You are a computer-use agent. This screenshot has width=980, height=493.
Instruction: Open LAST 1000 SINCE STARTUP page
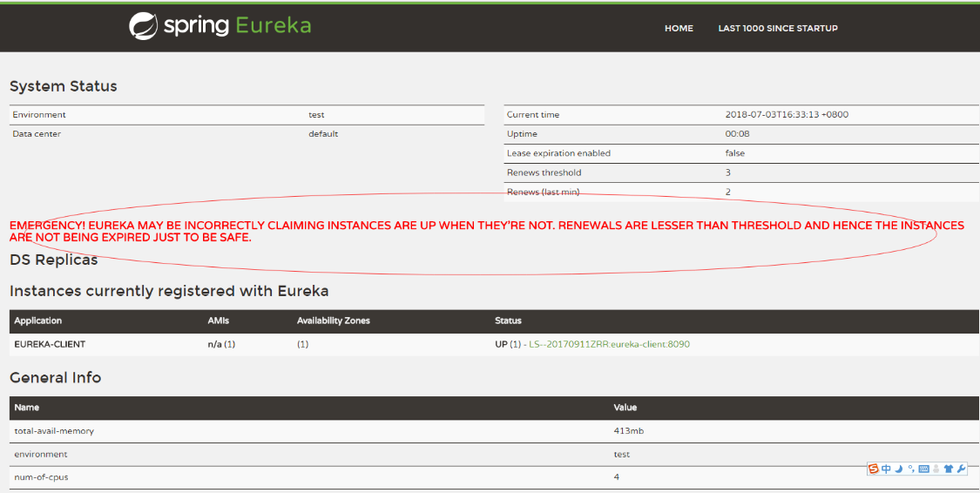pyautogui.click(x=778, y=28)
